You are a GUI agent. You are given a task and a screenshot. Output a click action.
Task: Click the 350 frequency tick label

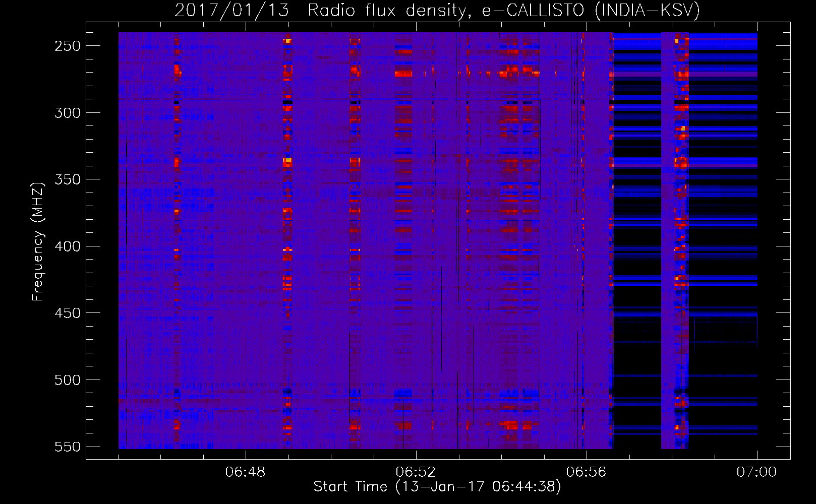pos(68,179)
